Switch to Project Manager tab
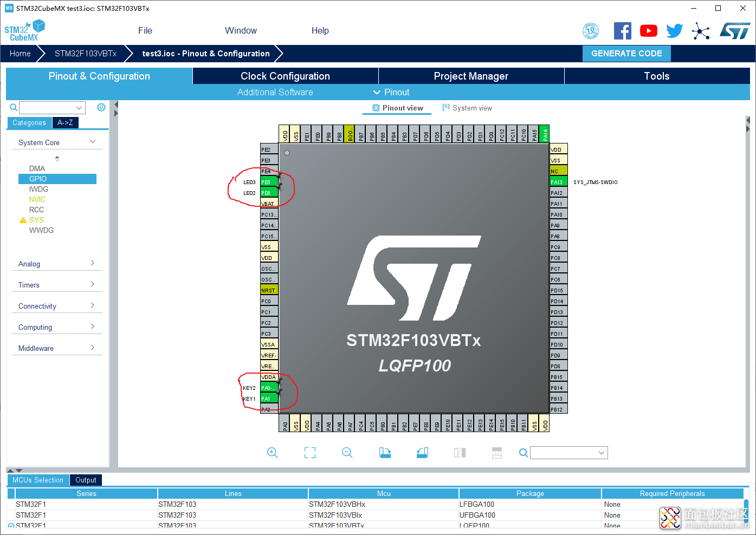This screenshot has height=535, width=756. click(x=471, y=76)
